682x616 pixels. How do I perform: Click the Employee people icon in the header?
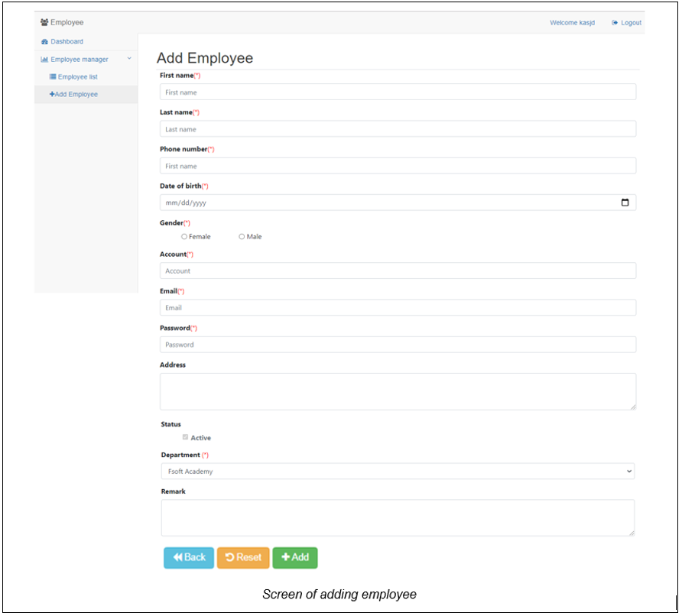(44, 22)
